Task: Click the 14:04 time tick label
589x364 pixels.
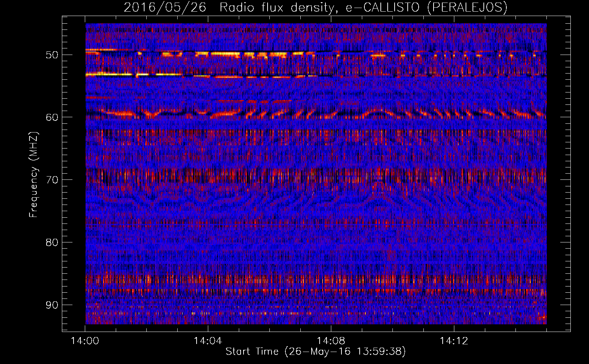Action: click(x=208, y=341)
